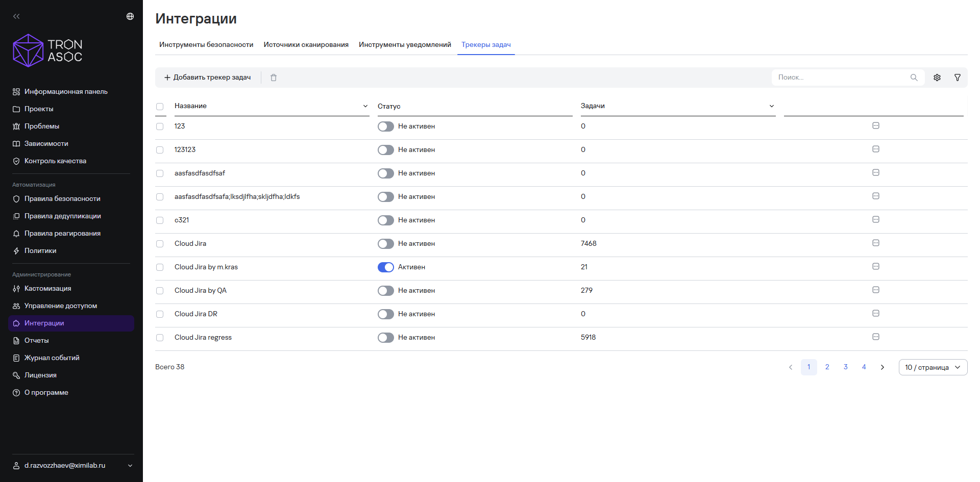
Task: Open row actions menu for 123123
Action: pos(876,149)
